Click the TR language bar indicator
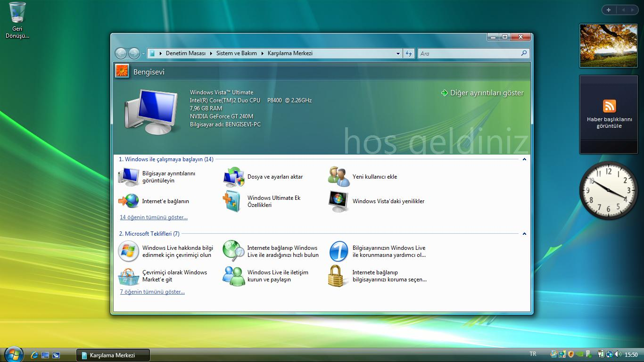644x362 pixels. coord(533,354)
